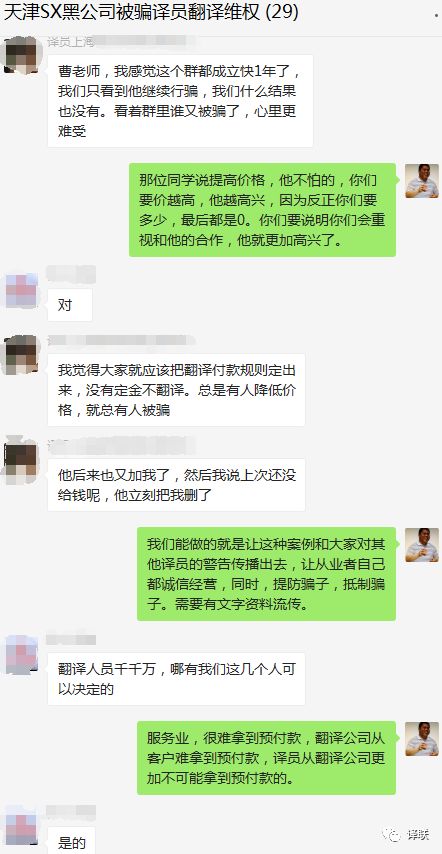This screenshot has width=442, height=854.
Task: Select the short 对 message bubble
Action: click(x=70, y=305)
